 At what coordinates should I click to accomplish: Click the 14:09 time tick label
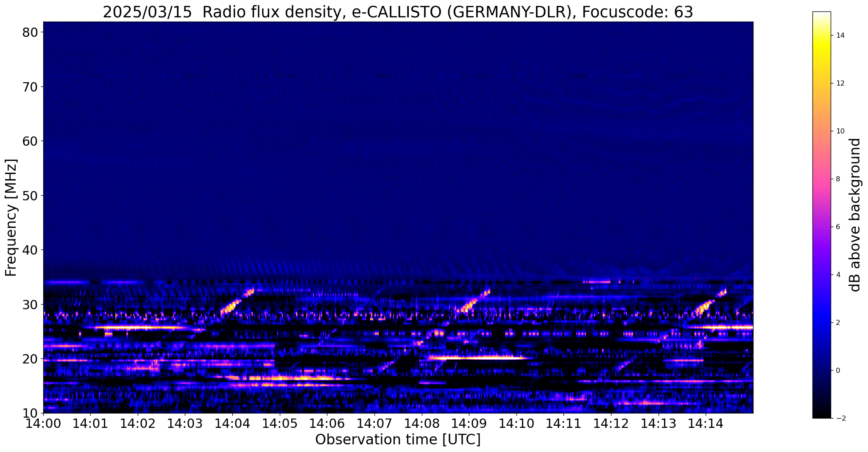469,423
